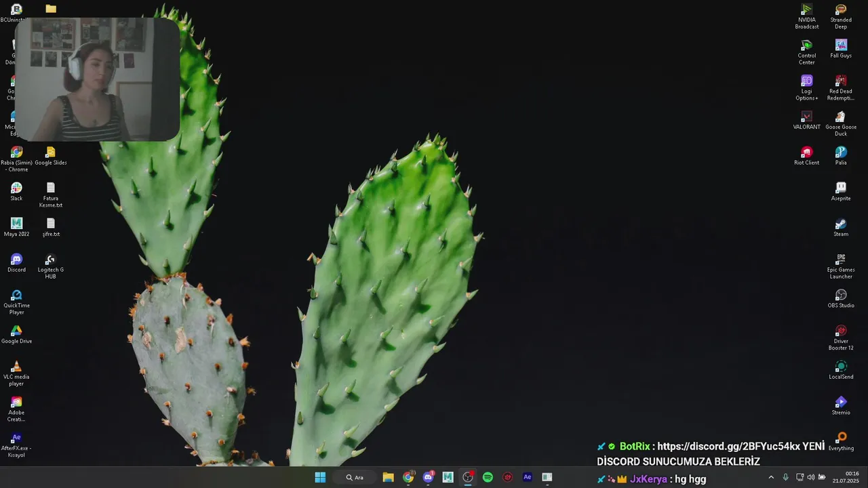Open the Control Center desktop shortcut
Image resolution: width=868 pixels, height=488 pixels.
coord(807,52)
